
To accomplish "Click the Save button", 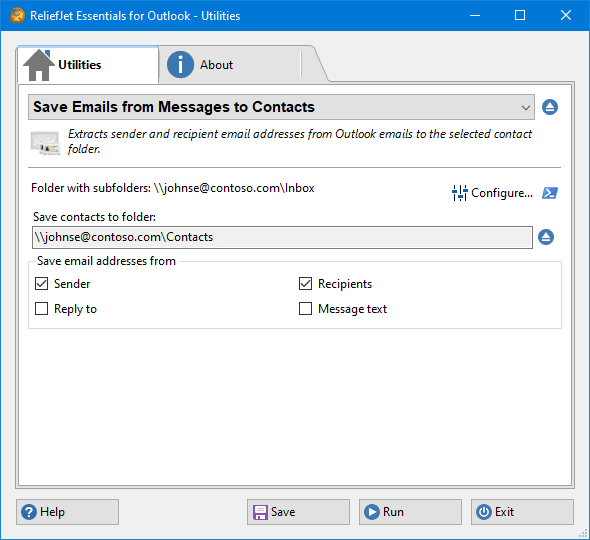I will click(298, 512).
